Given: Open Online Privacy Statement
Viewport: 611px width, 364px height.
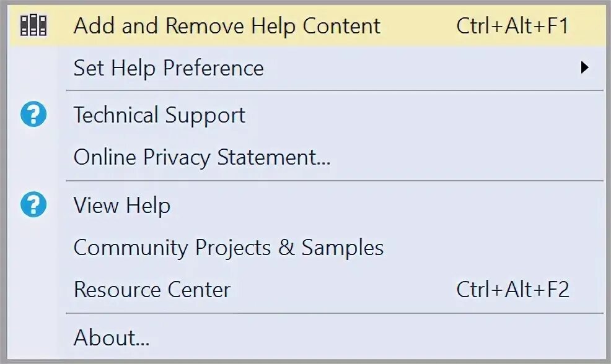Looking at the screenshot, I should (201, 157).
